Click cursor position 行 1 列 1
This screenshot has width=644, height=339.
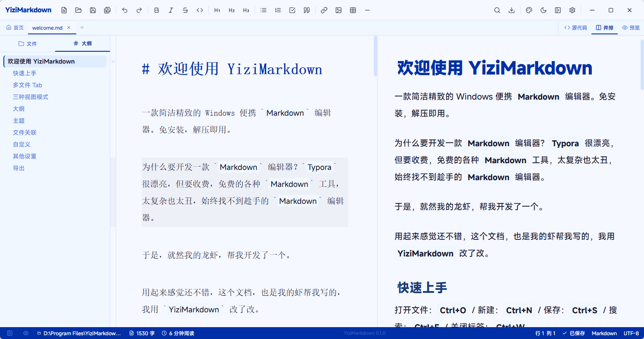[x=545, y=333]
